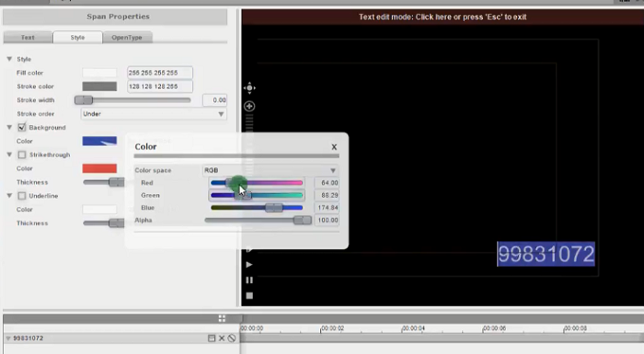644x354 pixels.
Task: Switch to the Text tab
Action: click(28, 38)
